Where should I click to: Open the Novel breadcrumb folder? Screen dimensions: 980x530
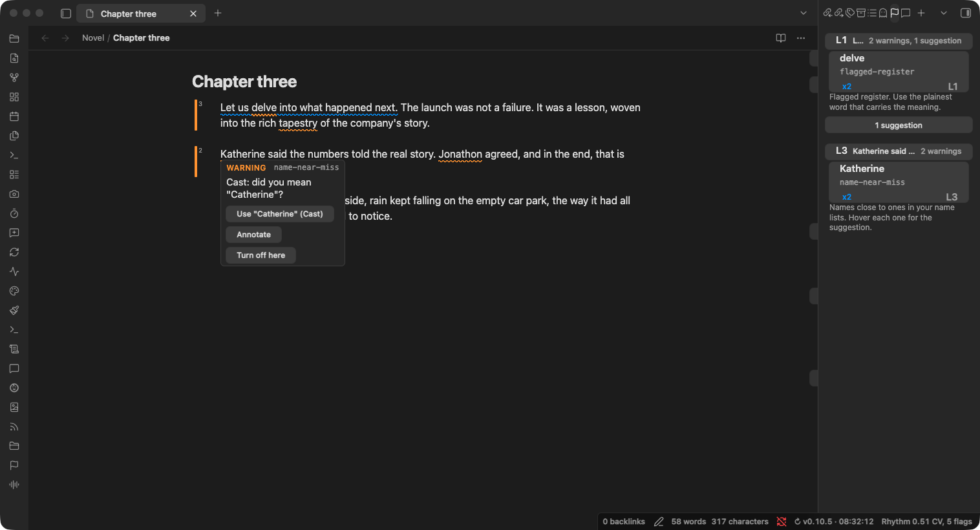click(93, 38)
